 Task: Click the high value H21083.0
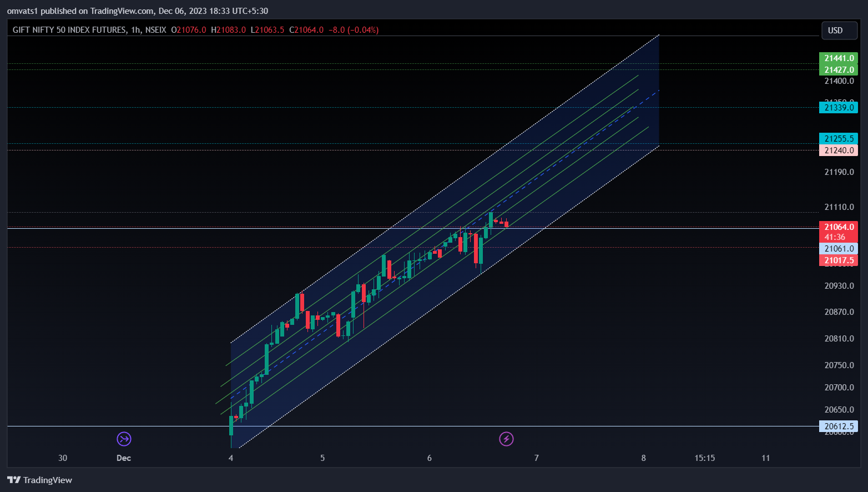(x=228, y=30)
